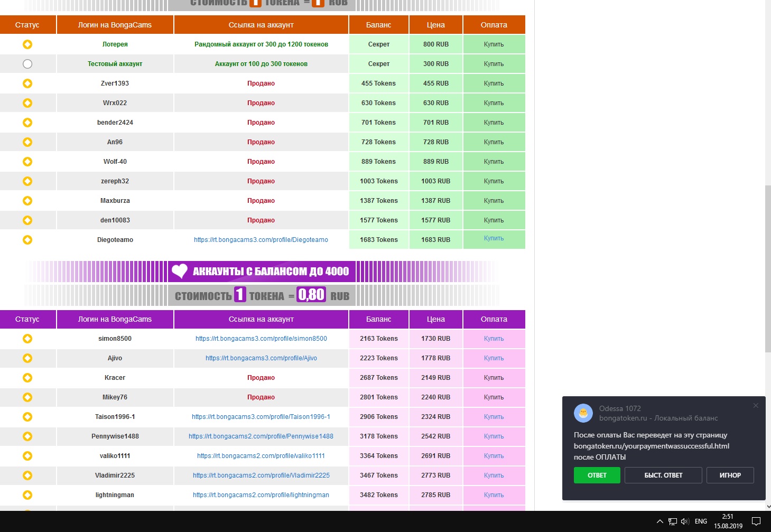The image size is (771, 532).
Task: Click purple Цена column header
Action: pyautogui.click(x=436, y=319)
